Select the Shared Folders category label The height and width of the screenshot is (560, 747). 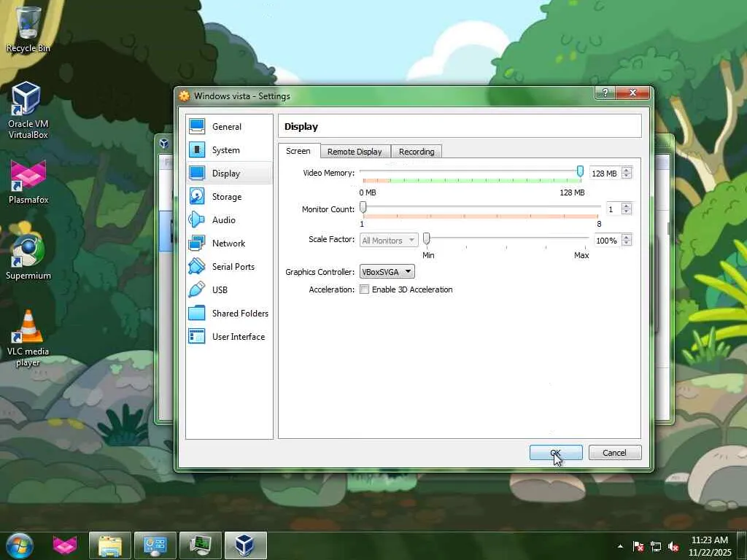tap(240, 314)
